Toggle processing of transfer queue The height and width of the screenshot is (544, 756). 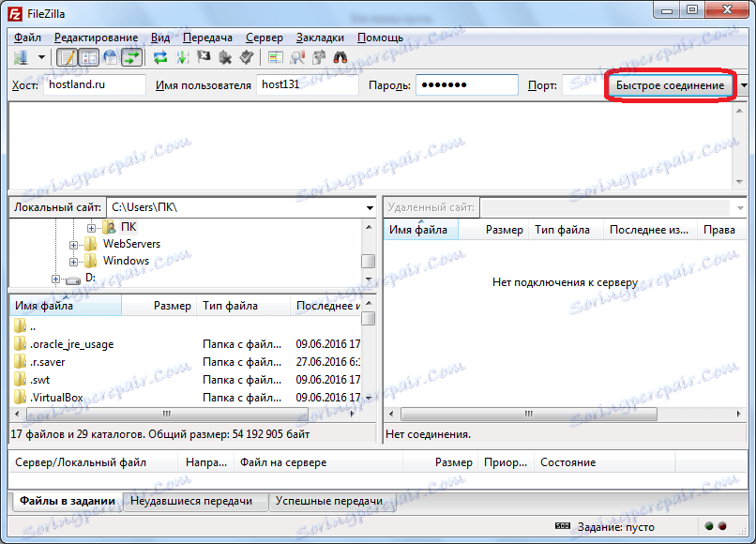click(182, 58)
